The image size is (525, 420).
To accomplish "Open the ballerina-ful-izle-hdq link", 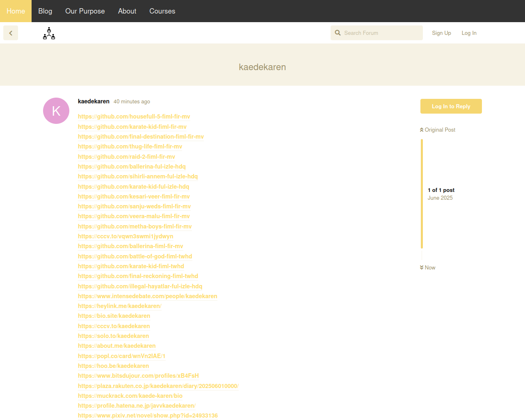I will tap(132, 167).
